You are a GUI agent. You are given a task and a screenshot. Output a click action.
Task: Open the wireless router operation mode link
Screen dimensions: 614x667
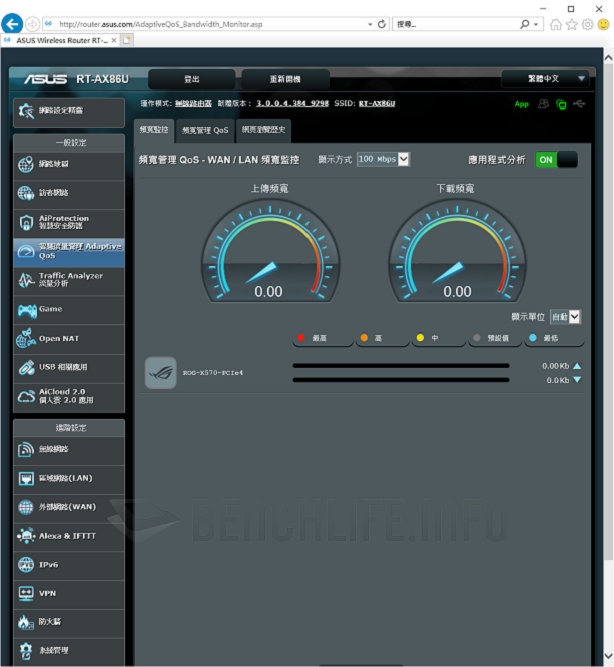[193, 104]
